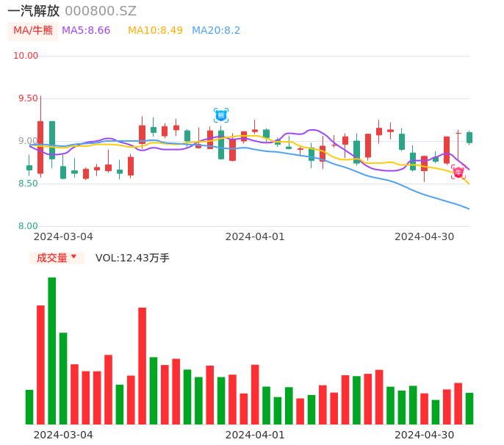This screenshot has height=445, width=504.
Task: Click the 8.50 price axis label
Action: click(x=28, y=184)
